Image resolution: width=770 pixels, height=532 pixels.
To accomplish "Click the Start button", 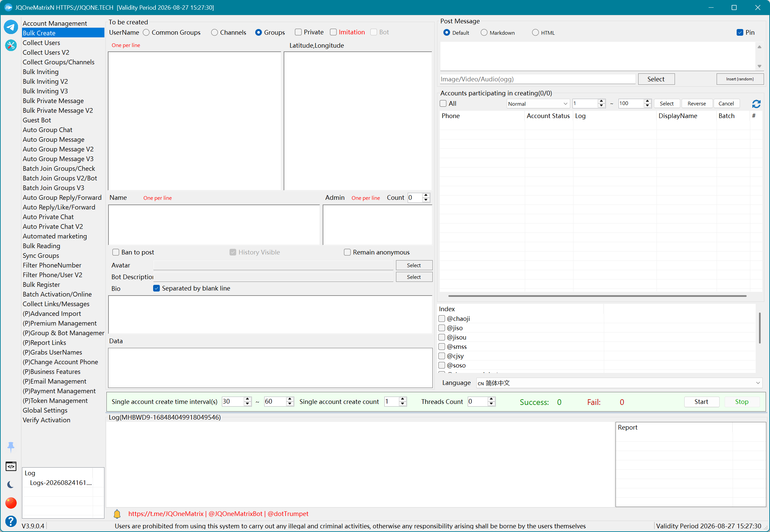I will click(701, 402).
